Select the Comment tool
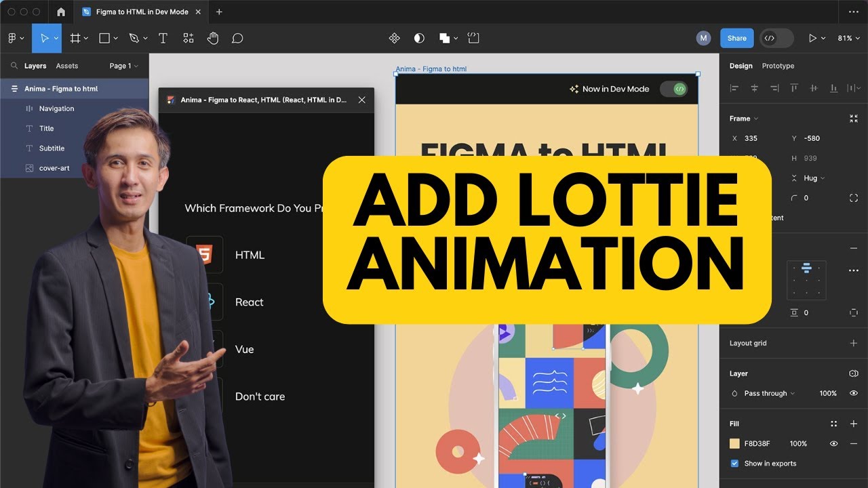This screenshot has height=488, width=868. pos(237,39)
